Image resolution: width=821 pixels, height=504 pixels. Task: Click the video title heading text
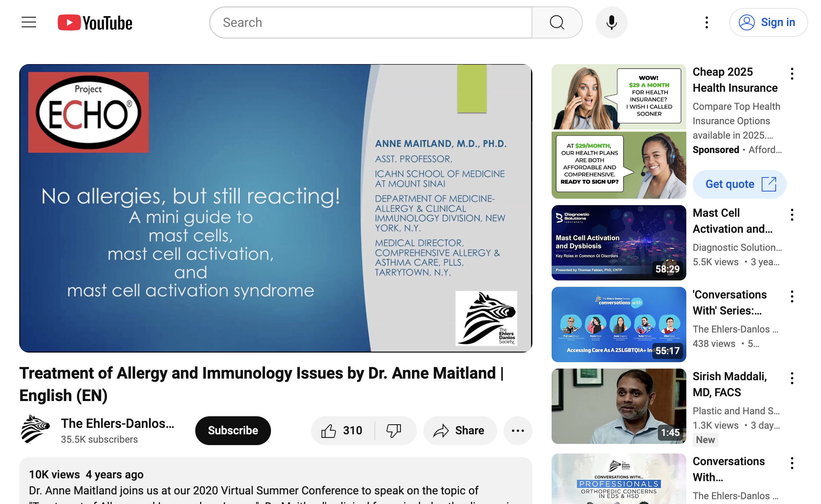[x=261, y=384]
